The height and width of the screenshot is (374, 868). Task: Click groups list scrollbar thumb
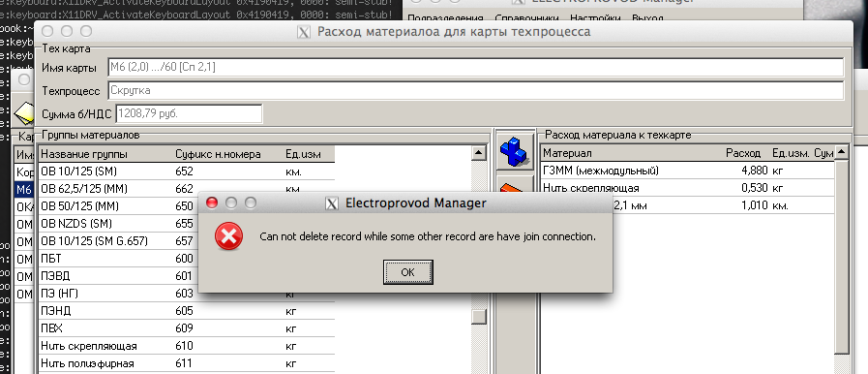click(x=479, y=317)
